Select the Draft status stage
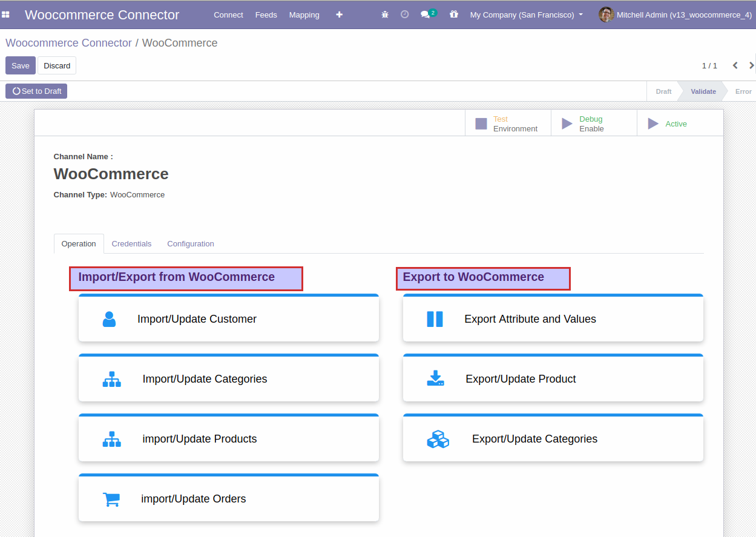The image size is (756, 537). pyautogui.click(x=663, y=91)
